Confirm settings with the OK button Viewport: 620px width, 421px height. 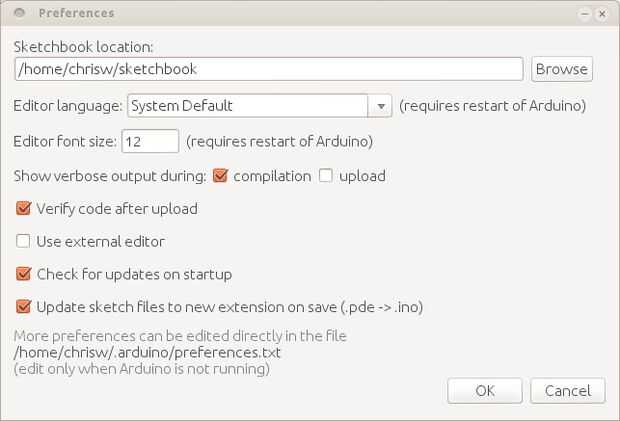pyautogui.click(x=485, y=391)
